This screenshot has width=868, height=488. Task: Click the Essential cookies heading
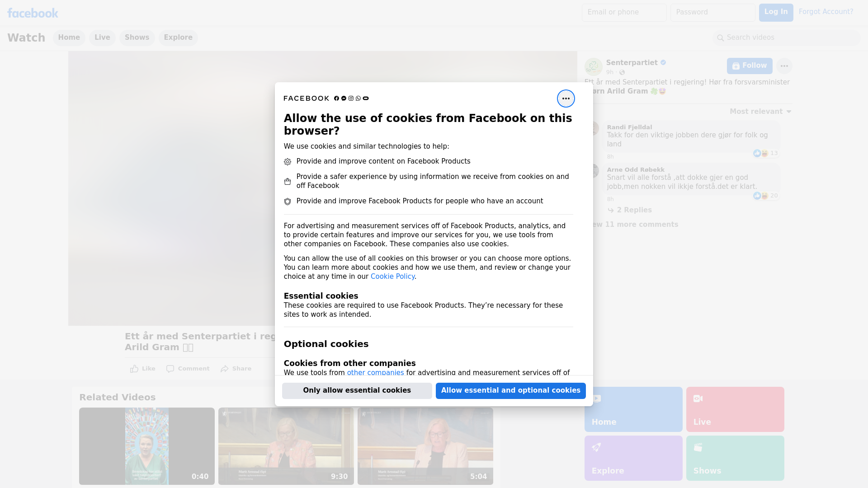pyautogui.click(x=321, y=296)
